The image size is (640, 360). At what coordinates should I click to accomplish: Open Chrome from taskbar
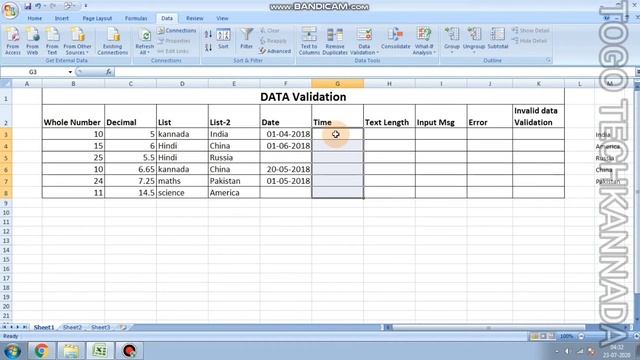(41, 351)
